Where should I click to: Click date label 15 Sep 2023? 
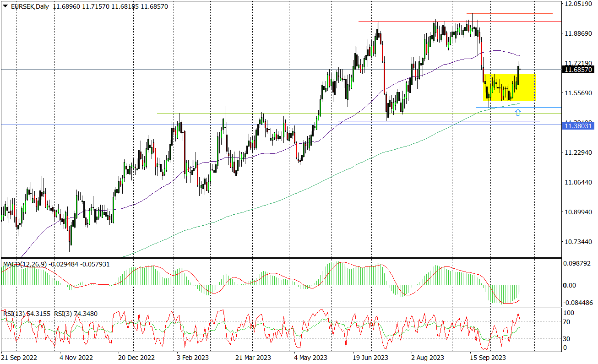point(488,358)
